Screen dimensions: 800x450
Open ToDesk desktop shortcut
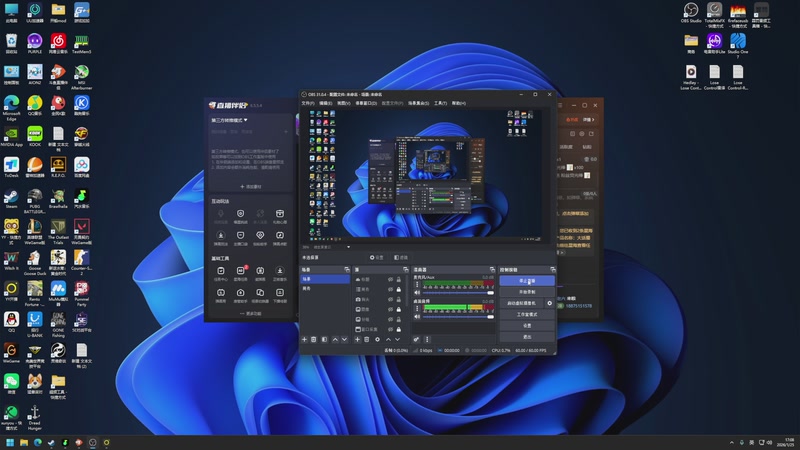[11, 167]
